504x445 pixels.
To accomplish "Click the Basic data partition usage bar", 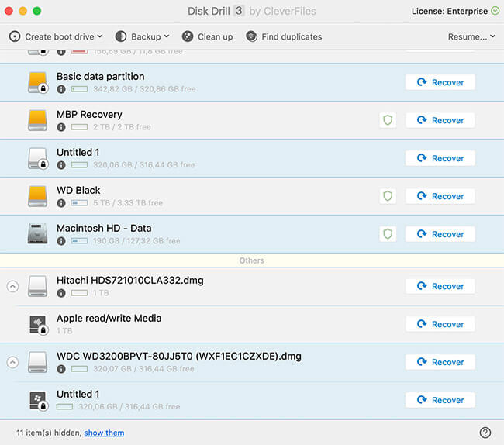I will pos(79,89).
